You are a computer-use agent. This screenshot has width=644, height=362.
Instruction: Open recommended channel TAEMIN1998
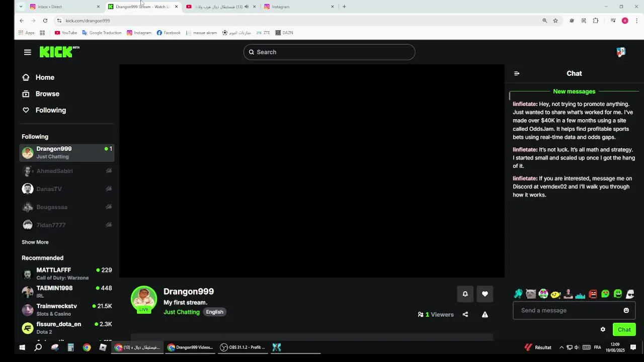coord(67,292)
